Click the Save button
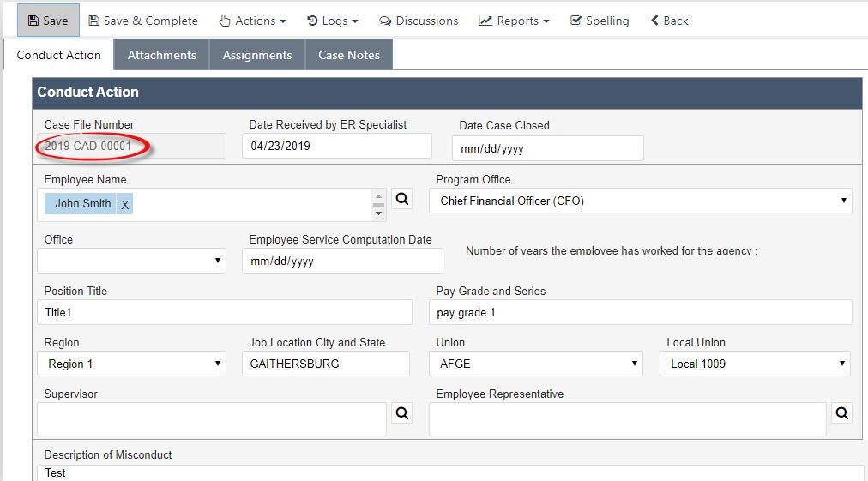The width and height of the screenshot is (868, 481). click(x=48, y=21)
